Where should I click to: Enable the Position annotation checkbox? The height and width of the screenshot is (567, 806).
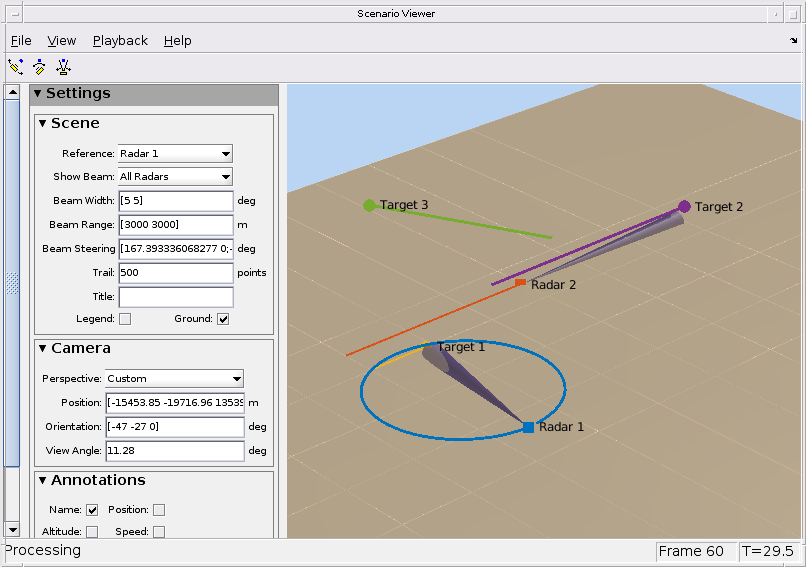tap(159, 510)
